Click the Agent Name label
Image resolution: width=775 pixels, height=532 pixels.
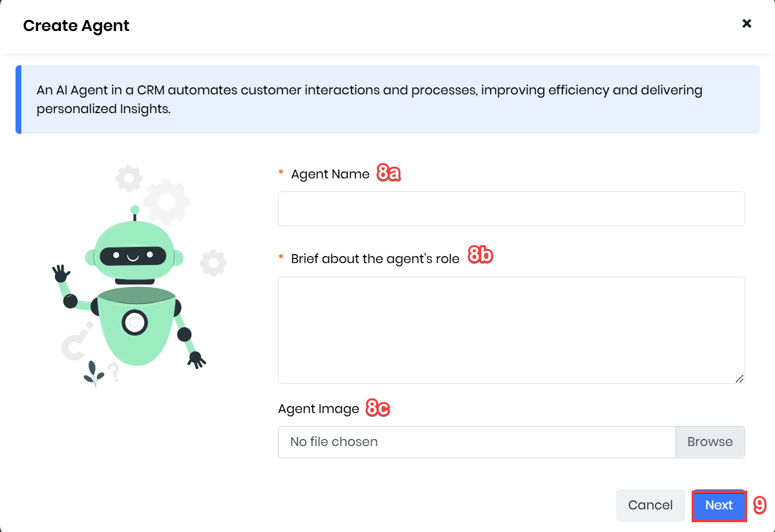click(x=330, y=174)
